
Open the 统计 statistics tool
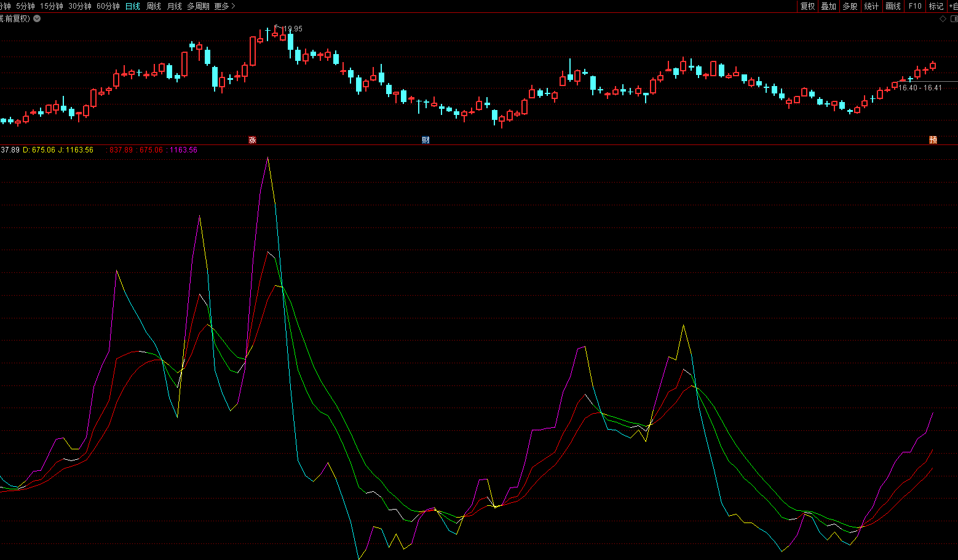point(871,6)
